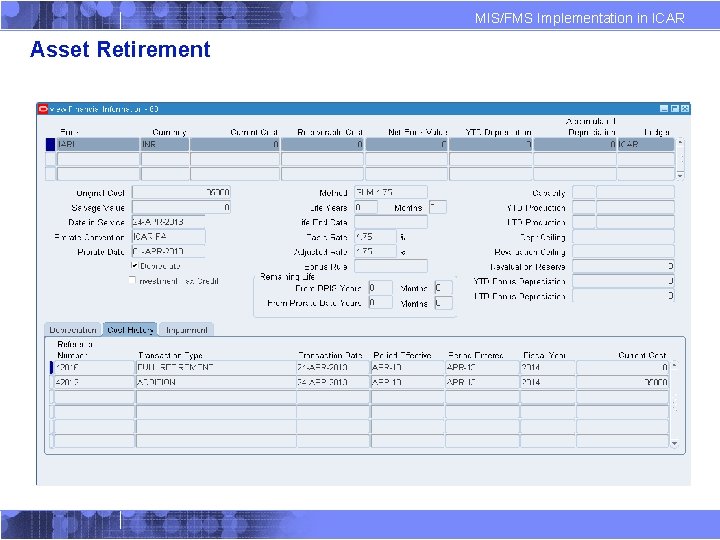720x540 pixels.
Task: Click the From Prorate Date Years field
Action: coord(381,303)
